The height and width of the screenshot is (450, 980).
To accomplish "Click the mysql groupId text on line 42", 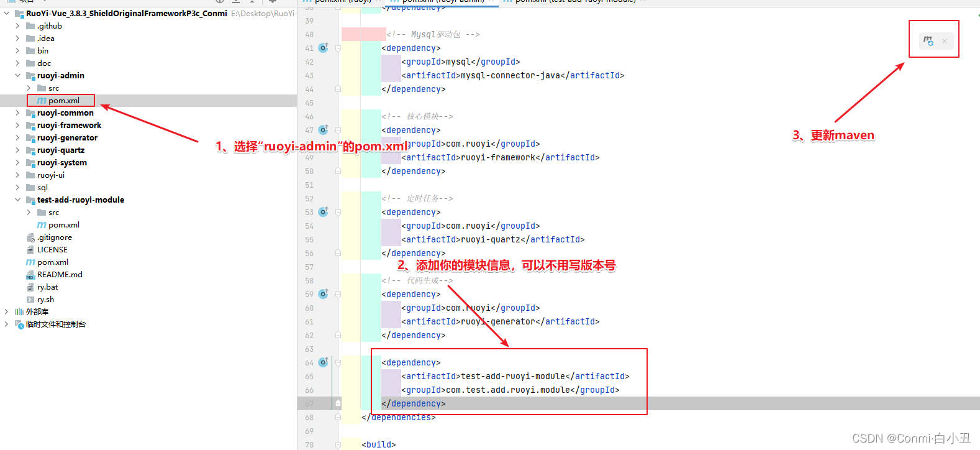I will pyautogui.click(x=458, y=62).
